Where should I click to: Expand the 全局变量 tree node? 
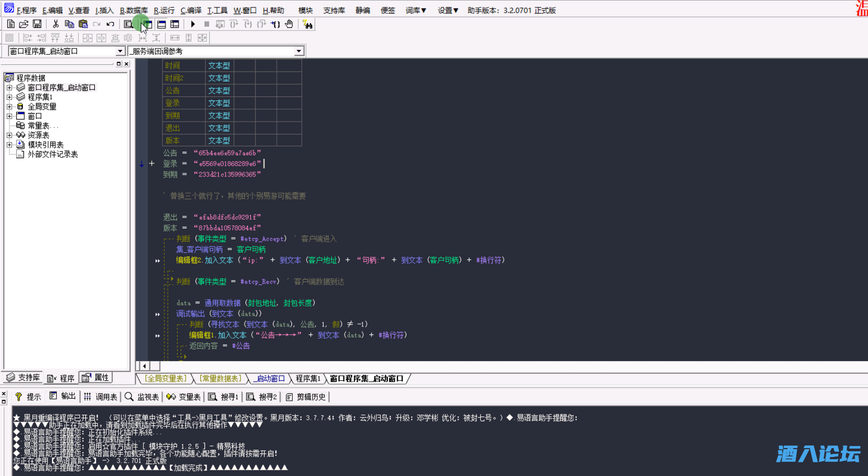pos(9,106)
